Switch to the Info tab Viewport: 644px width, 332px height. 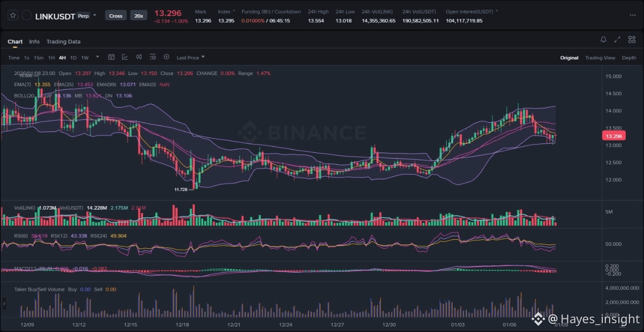pyautogui.click(x=34, y=42)
